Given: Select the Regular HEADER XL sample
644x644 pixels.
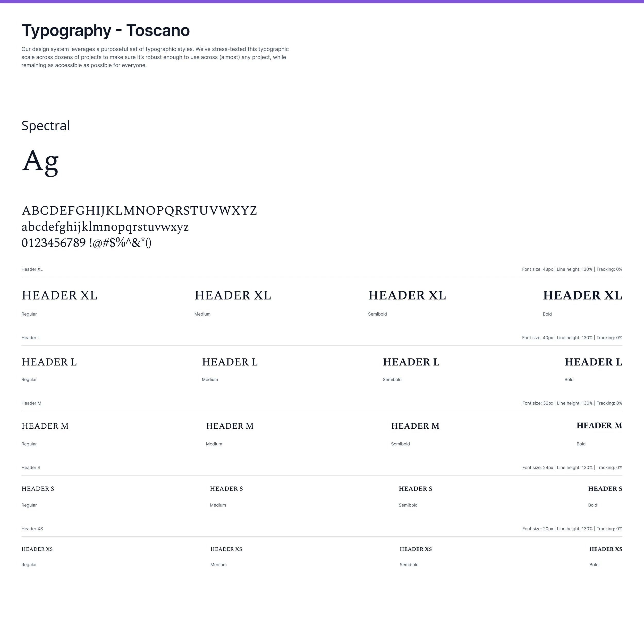Looking at the screenshot, I should (x=59, y=295).
